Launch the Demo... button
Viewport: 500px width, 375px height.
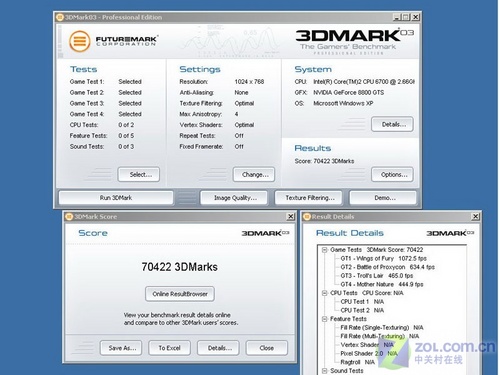[383, 198]
